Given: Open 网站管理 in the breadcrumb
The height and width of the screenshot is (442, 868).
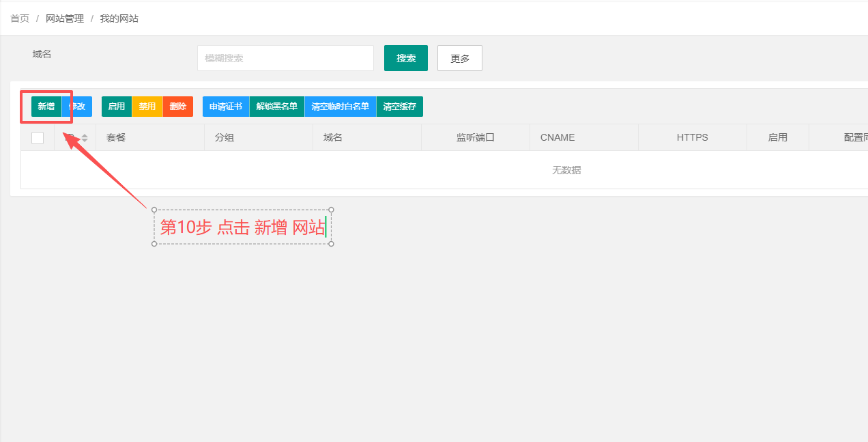Looking at the screenshot, I should (65, 18).
